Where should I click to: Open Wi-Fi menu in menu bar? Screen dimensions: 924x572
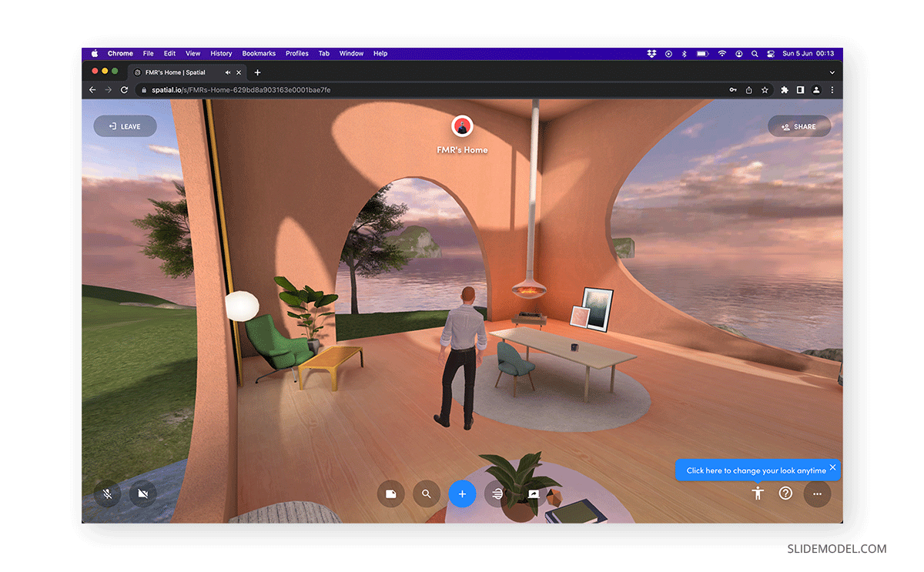point(722,54)
